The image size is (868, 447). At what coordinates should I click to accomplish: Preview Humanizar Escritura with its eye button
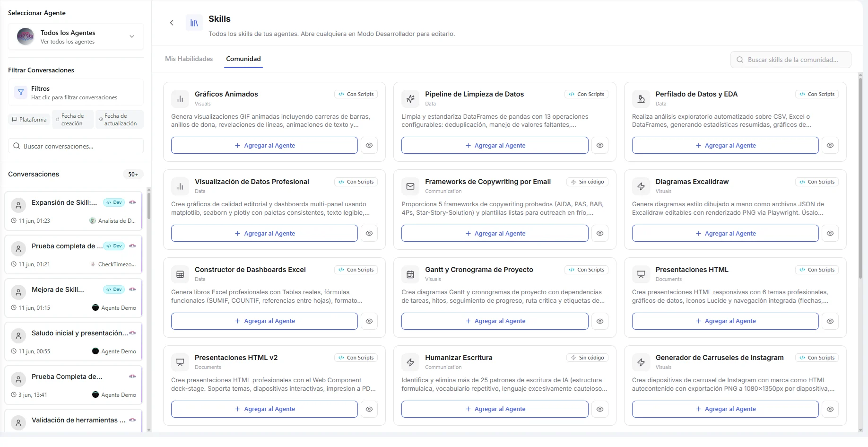coord(600,409)
